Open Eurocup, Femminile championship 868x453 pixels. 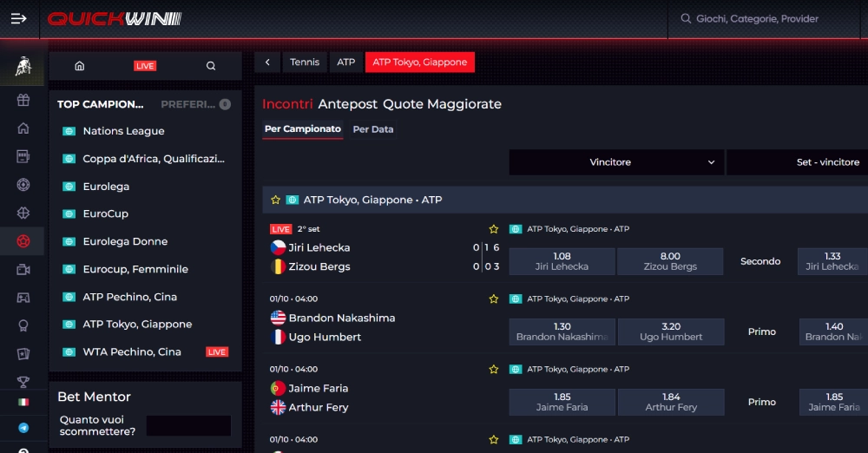click(x=135, y=269)
